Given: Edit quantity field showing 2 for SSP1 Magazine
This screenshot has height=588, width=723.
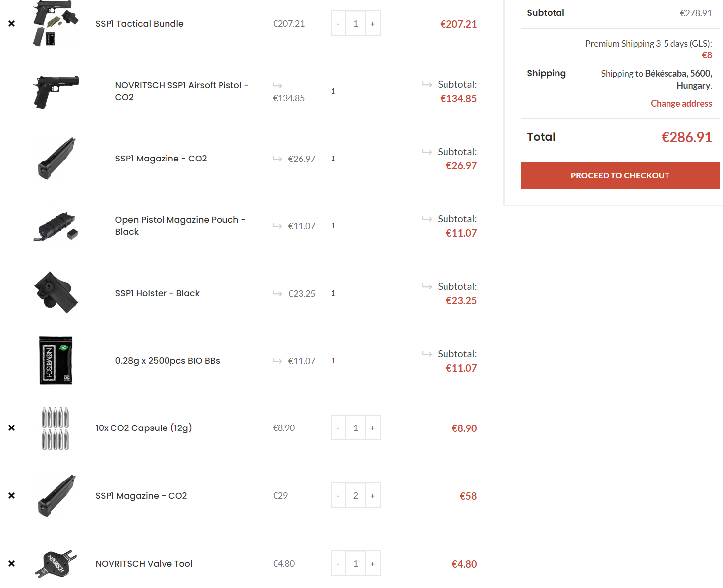Looking at the screenshot, I should point(356,496).
